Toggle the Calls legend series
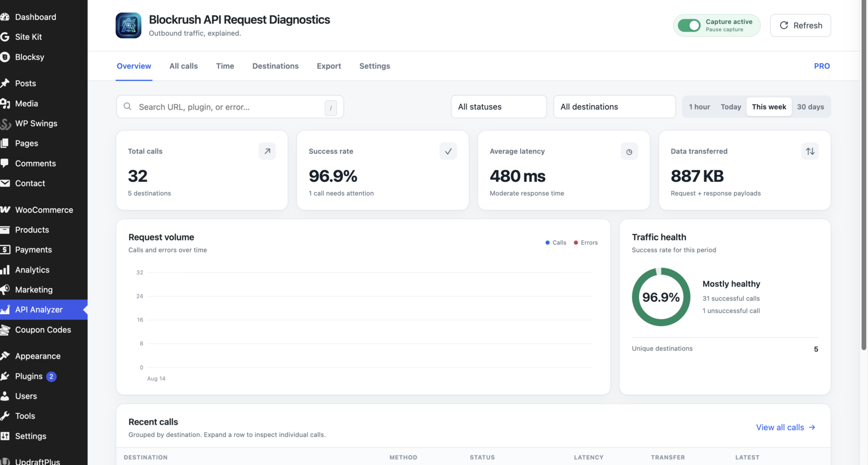Viewport: 868px width, 465px height. pos(556,243)
